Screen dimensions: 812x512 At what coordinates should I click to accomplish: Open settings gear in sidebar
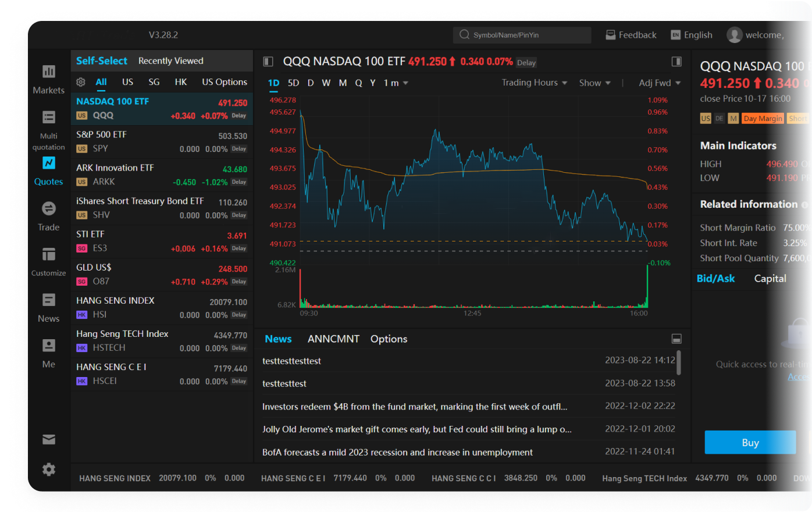click(49, 470)
